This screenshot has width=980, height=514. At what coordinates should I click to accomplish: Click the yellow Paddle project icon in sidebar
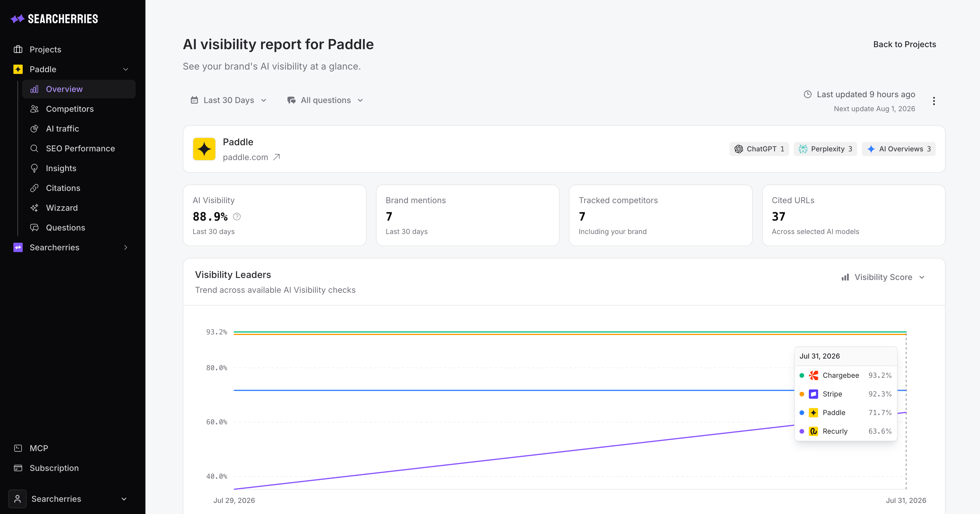(x=18, y=69)
